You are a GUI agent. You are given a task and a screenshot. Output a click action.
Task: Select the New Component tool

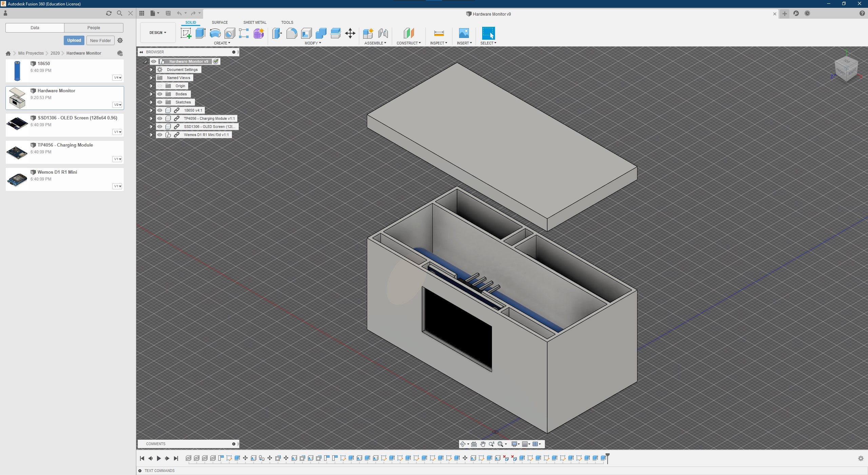click(x=368, y=33)
